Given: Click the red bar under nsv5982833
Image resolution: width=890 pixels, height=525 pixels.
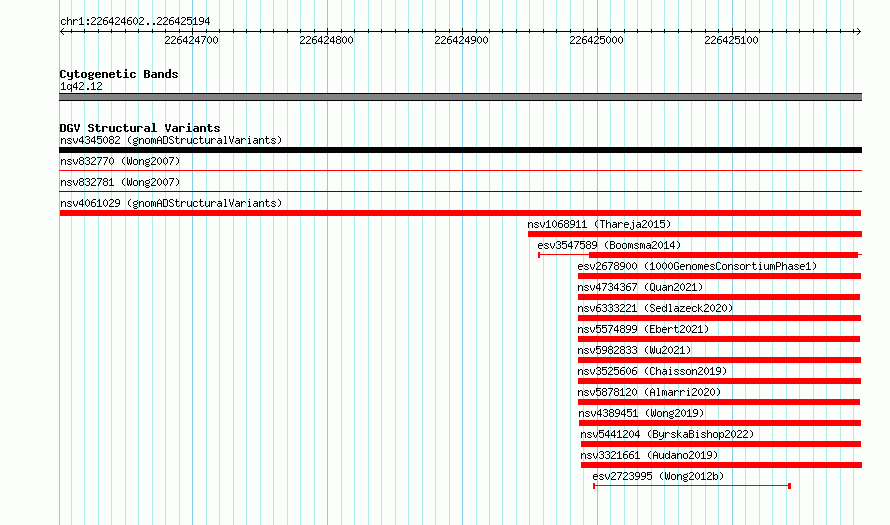Looking at the screenshot, I should click(x=719, y=360).
